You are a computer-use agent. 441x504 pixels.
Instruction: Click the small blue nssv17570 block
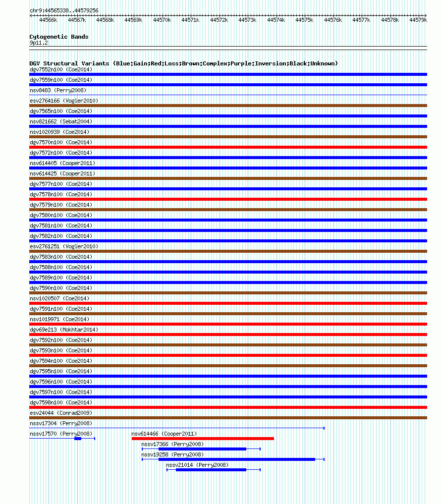(x=78, y=439)
